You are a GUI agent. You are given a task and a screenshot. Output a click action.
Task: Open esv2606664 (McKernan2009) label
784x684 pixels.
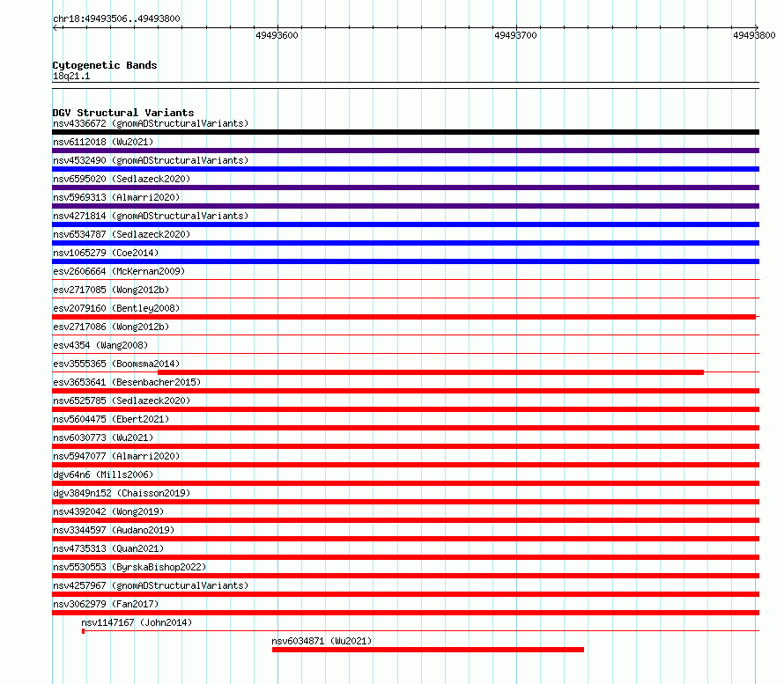click(119, 271)
